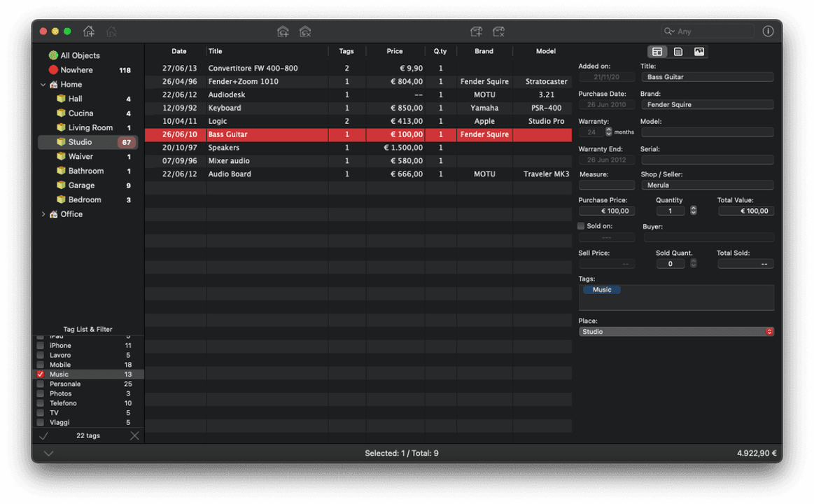The width and height of the screenshot is (814, 504).
Task: Clear tag filter with the X icon
Action: click(x=134, y=435)
